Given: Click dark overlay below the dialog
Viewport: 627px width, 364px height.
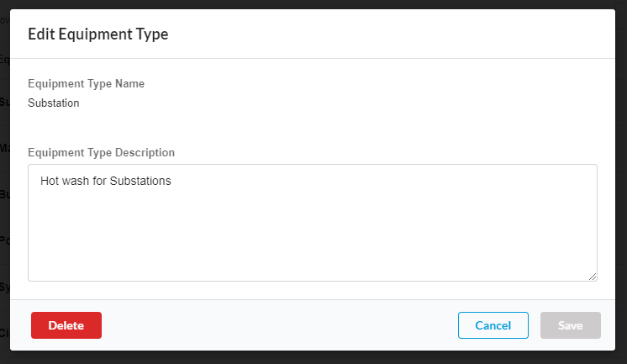Looking at the screenshot, I should point(312,358).
